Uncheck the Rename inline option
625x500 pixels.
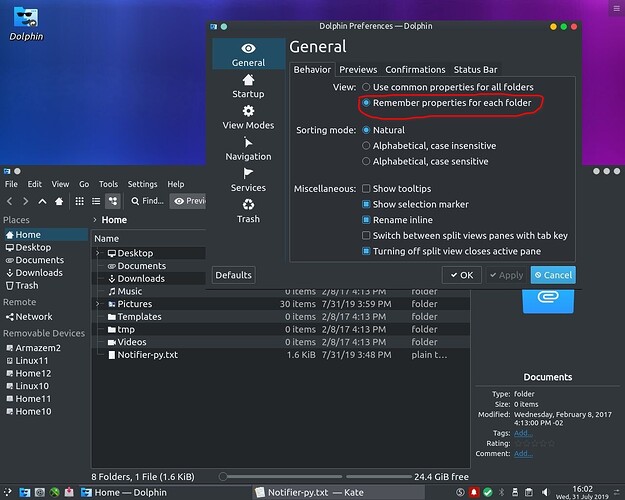[367, 220]
